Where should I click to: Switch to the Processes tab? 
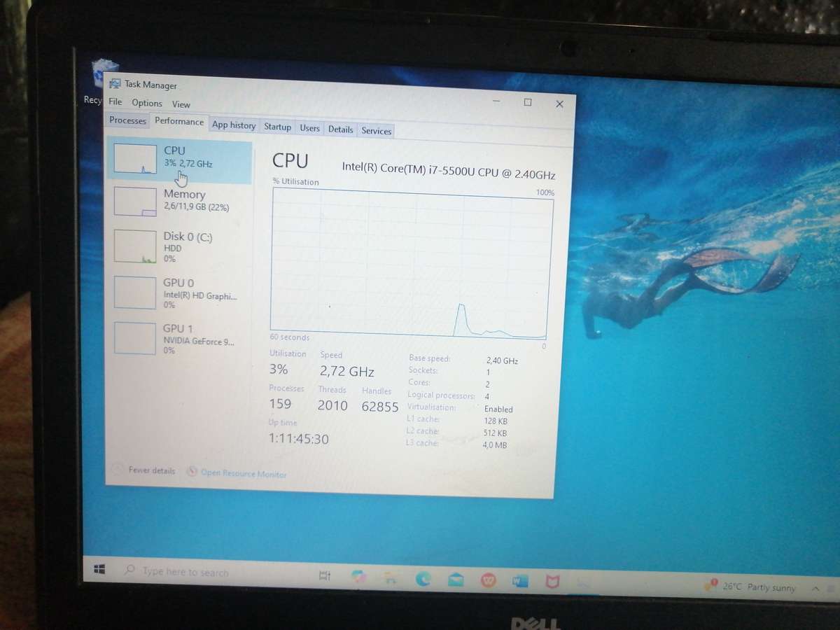coord(127,120)
